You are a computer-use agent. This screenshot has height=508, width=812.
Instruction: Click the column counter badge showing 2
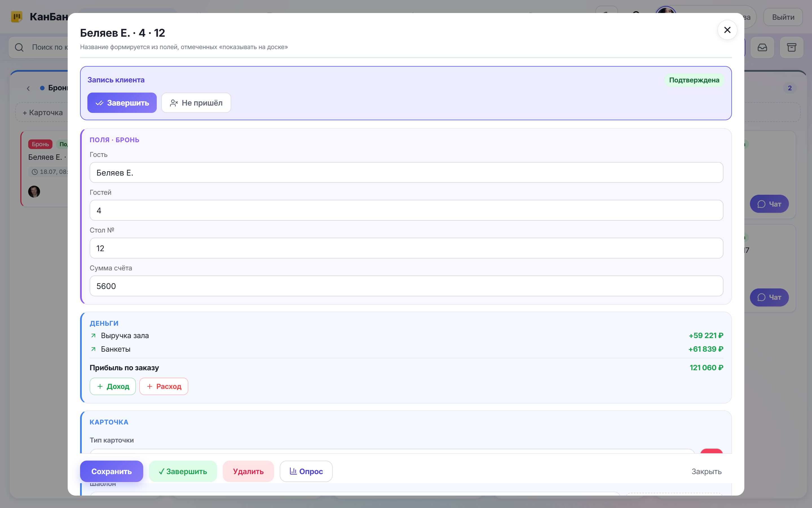coord(789,88)
